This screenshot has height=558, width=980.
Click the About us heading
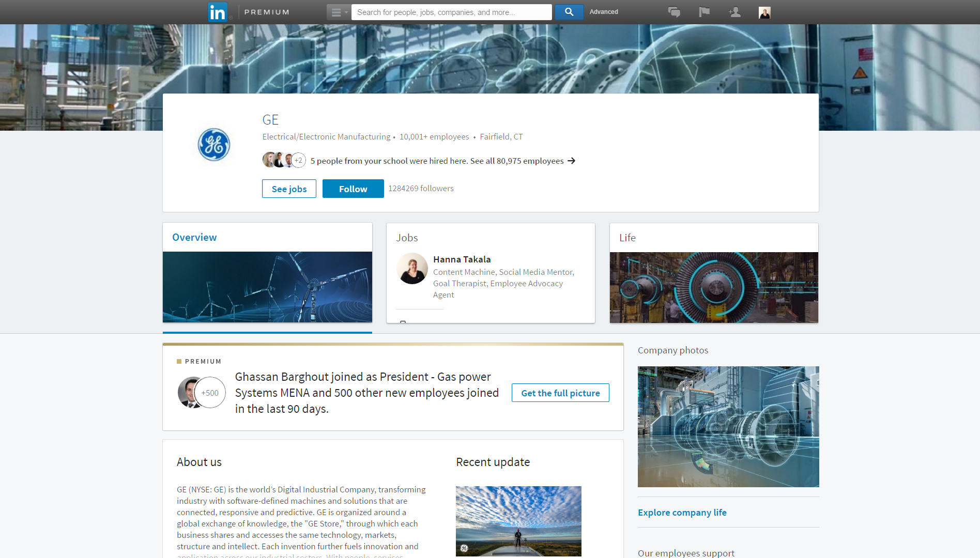tap(199, 462)
